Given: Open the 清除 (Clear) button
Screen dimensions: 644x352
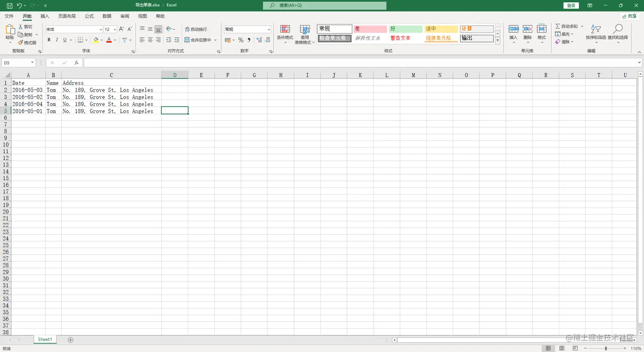Looking at the screenshot, I should point(564,42).
